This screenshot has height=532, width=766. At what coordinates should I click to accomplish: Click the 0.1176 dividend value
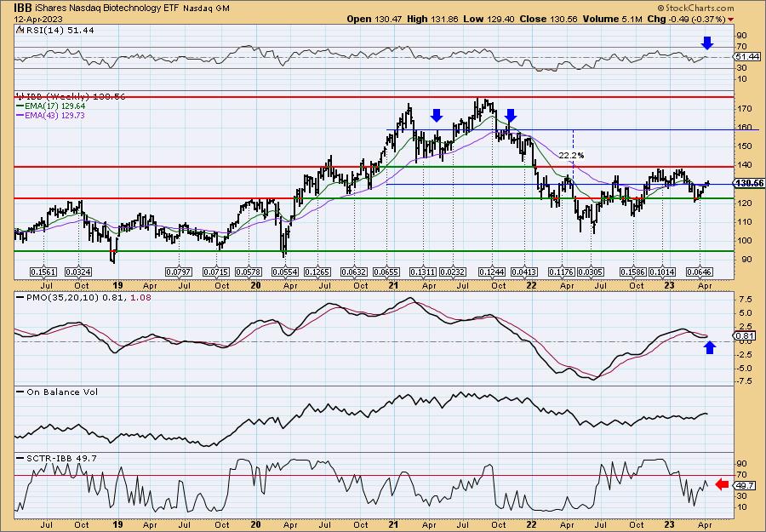point(562,272)
